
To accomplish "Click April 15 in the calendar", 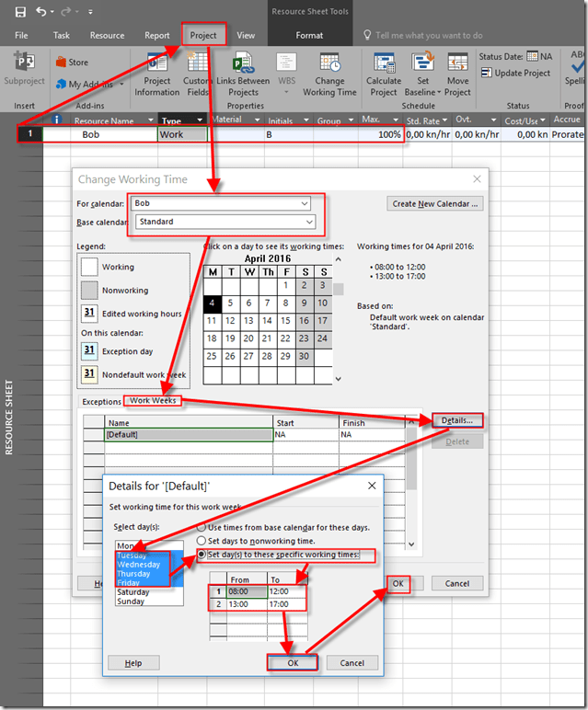I will point(286,321).
